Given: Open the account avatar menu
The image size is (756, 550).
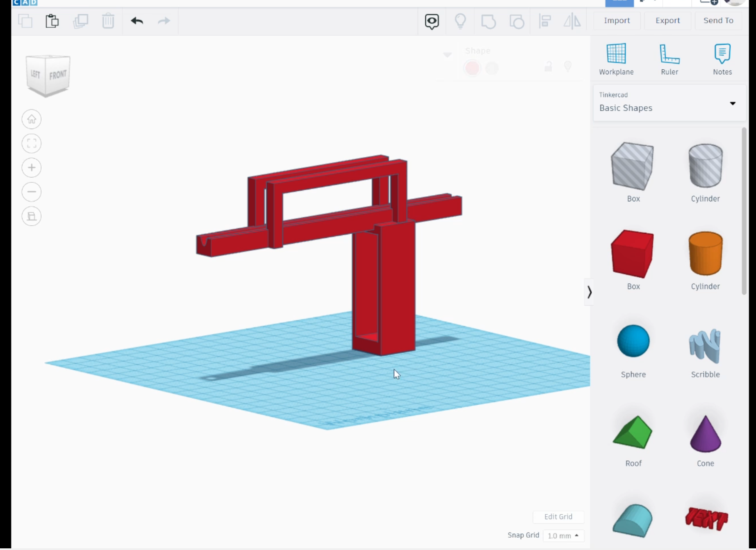Looking at the screenshot, I should 734,2.
